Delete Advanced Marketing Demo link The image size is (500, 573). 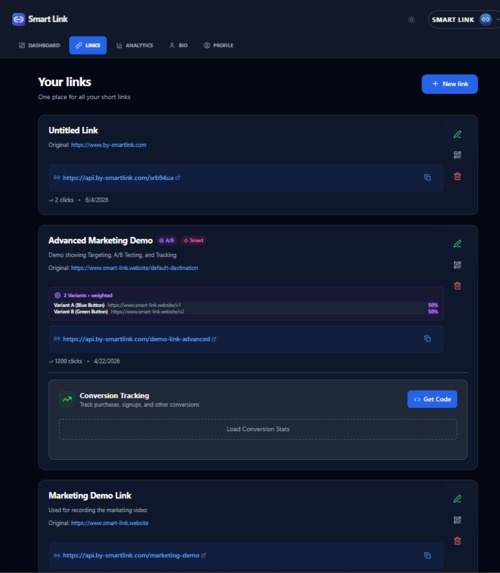tap(457, 286)
